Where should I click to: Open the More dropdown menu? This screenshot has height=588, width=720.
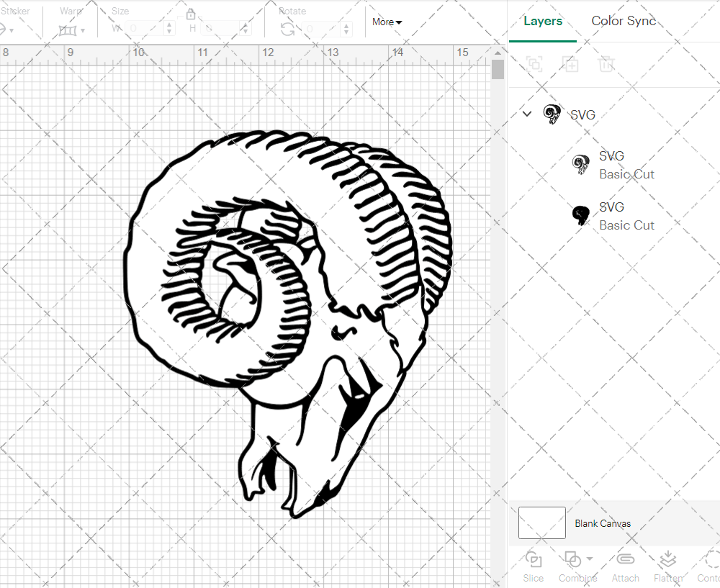pos(387,22)
